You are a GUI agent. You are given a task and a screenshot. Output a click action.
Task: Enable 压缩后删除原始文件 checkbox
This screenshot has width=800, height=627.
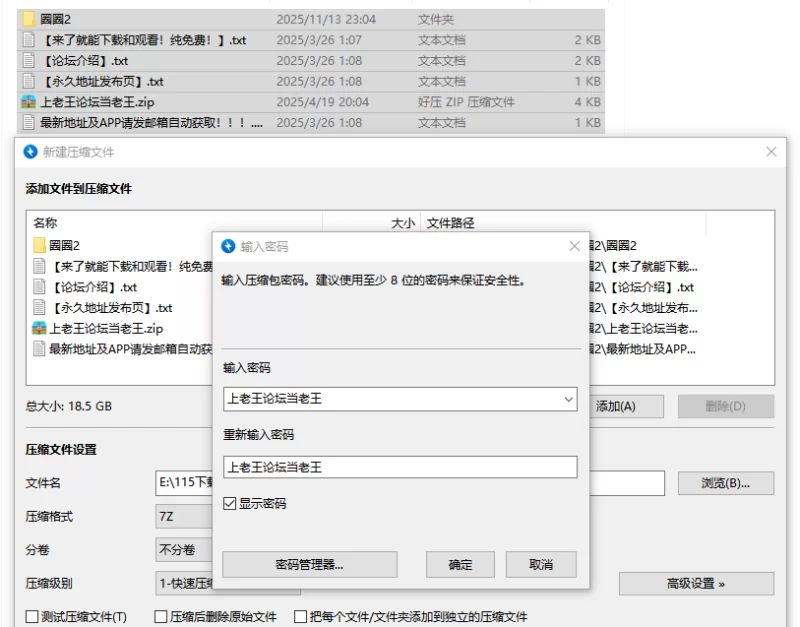tap(161, 617)
